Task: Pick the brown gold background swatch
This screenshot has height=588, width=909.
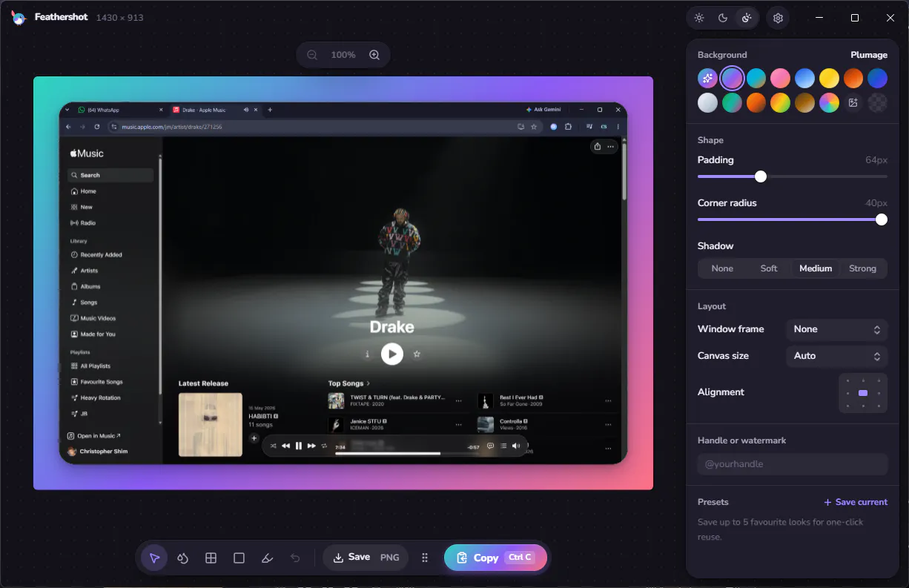Action: 805,103
